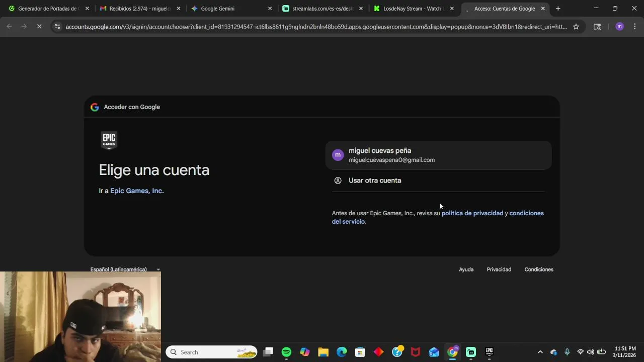The width and height of the screenshot is (644, 362).
Task: Click the Privacidad footer link
Action: point(499,269)
